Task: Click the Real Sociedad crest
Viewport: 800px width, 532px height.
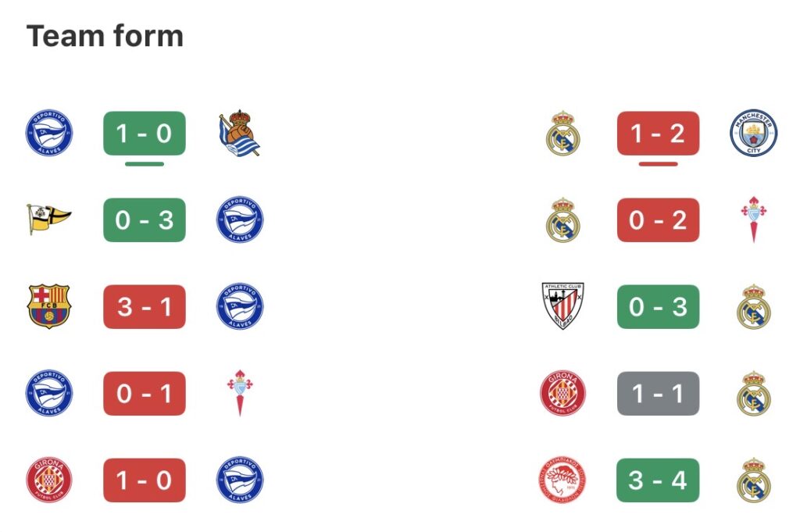Action: [x=240, y=134]
